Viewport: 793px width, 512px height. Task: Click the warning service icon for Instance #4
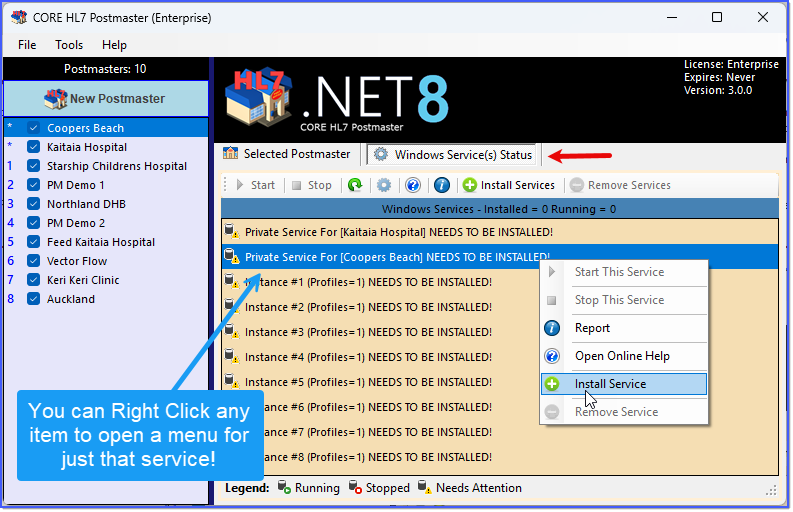tap(232, 356)
